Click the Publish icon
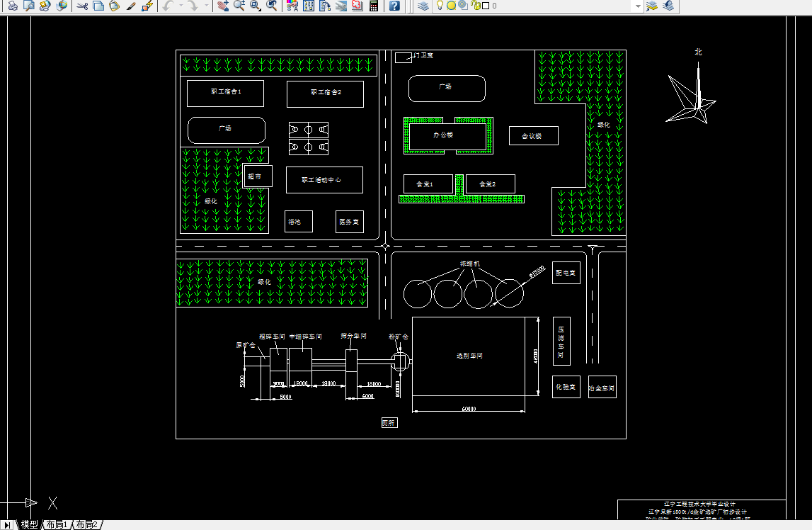 click(45, 6)
